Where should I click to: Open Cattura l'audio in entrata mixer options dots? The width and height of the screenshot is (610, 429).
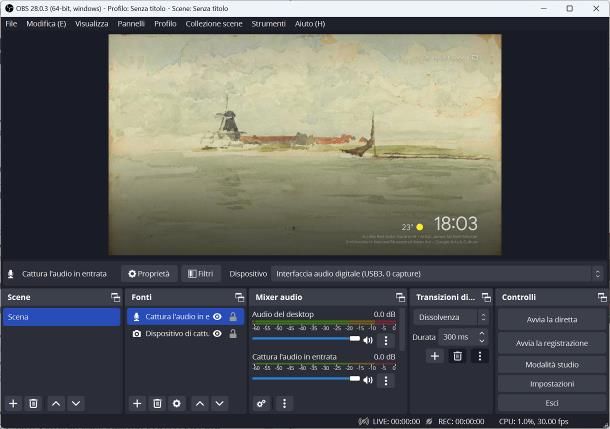(386, 380)
